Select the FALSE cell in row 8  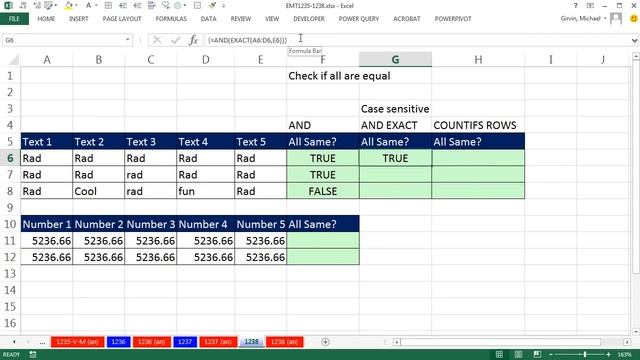click(x=323, y=191)
